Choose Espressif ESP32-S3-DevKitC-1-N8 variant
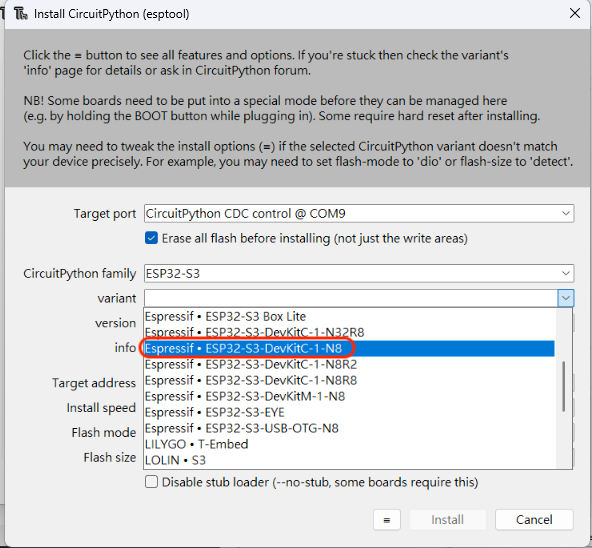The image size is (592, 548). pyautogui.click(x=349, y=348)
